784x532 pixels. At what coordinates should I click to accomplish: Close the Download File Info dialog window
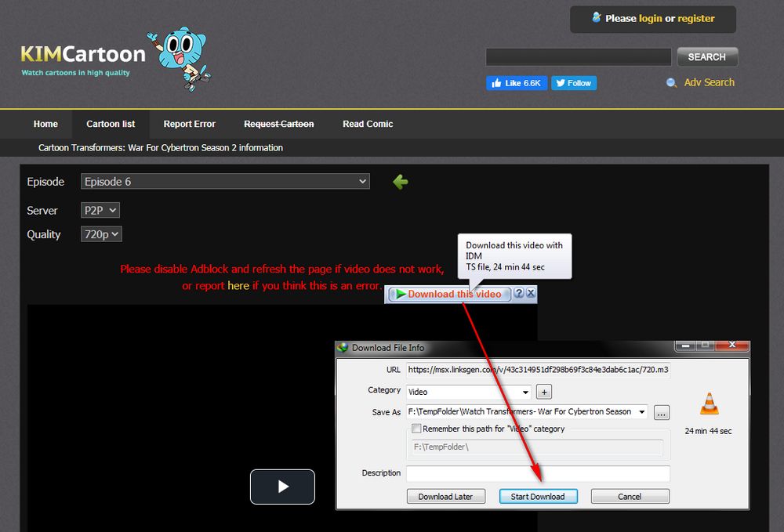[x=732, y=346]
